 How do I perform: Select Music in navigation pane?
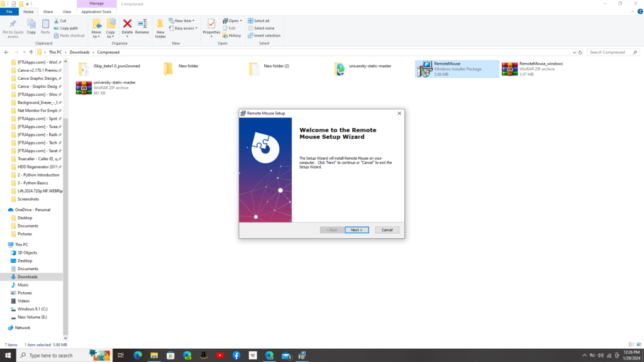point(23,285)
